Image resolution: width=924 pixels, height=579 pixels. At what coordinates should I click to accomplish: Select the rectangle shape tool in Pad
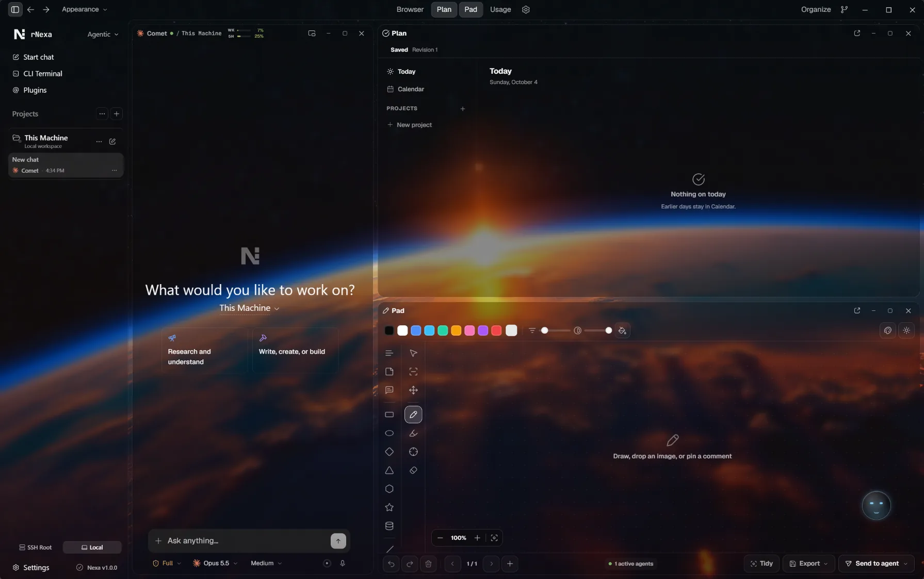tap(390, 415)
